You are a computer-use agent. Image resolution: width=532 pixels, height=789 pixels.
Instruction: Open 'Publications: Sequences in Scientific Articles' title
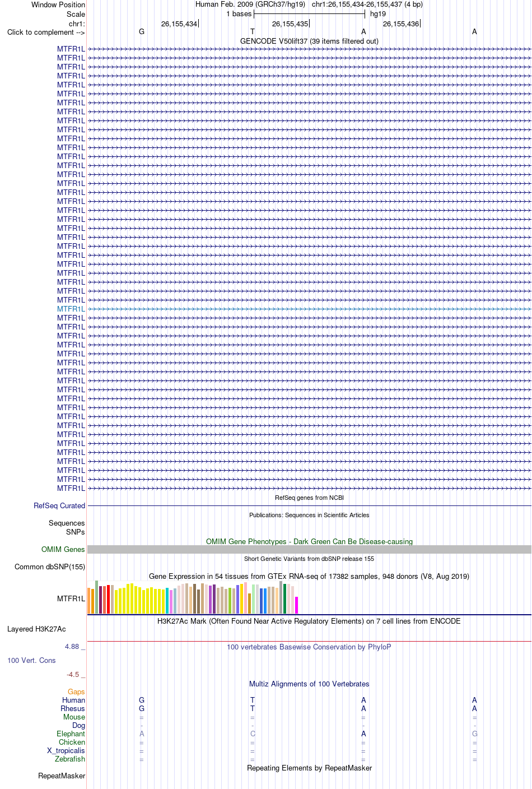(309, 515)
